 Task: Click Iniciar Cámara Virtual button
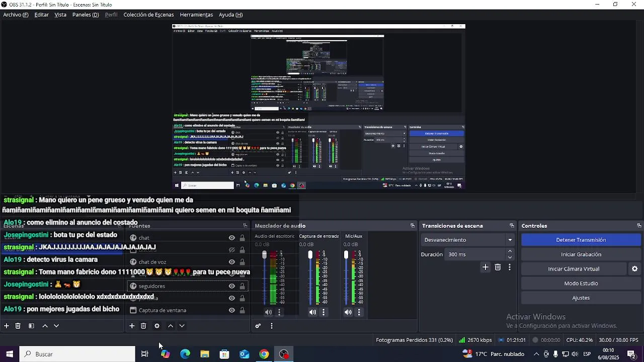[574, 269]
